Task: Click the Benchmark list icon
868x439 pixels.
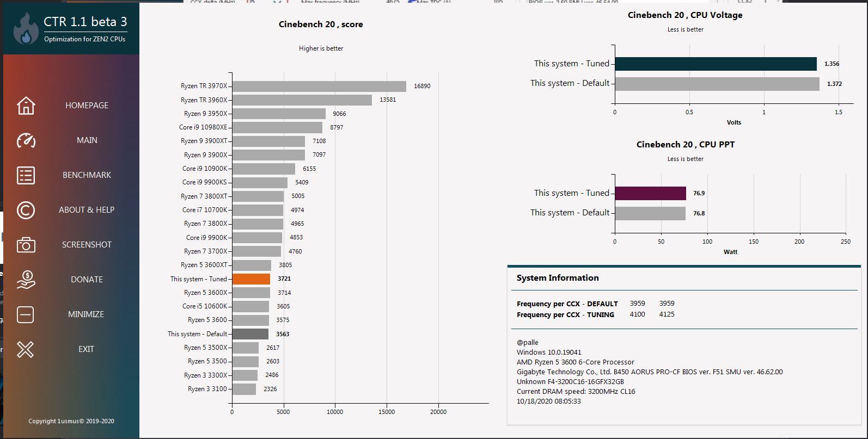Action: point(26,175)
